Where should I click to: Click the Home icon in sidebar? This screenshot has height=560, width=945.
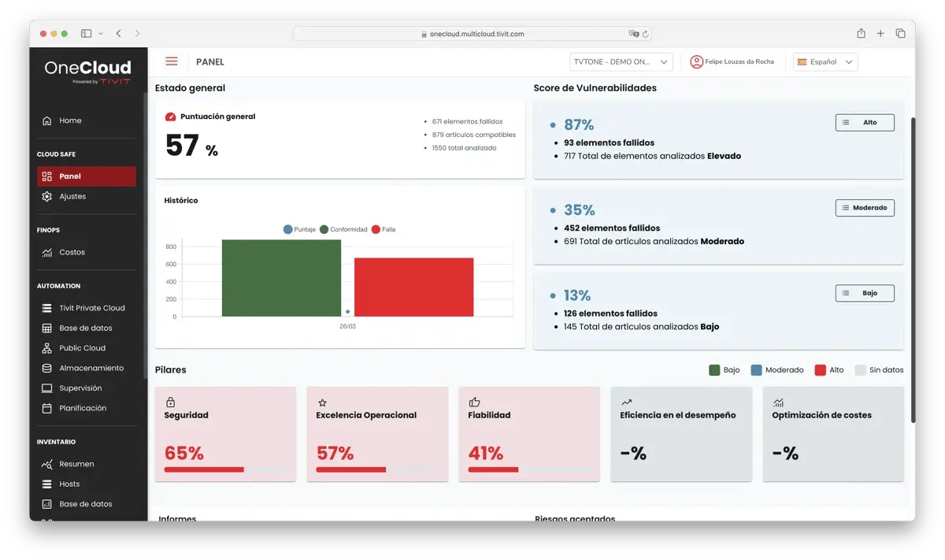(x=46, y=121)
